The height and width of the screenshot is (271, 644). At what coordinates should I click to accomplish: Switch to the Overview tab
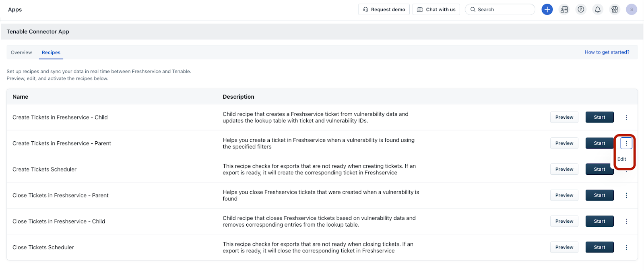(x=21, y=52)
